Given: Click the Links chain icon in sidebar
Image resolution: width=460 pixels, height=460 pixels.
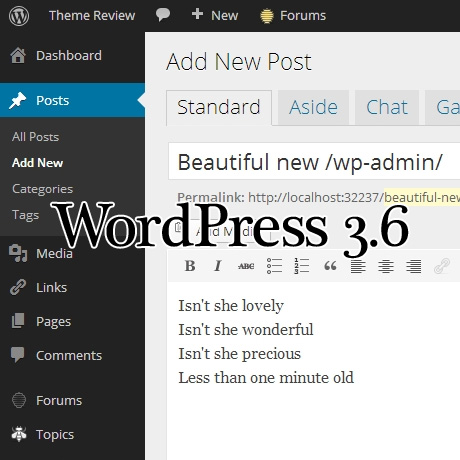Looking at the screenshot, I should pos(18,287).
